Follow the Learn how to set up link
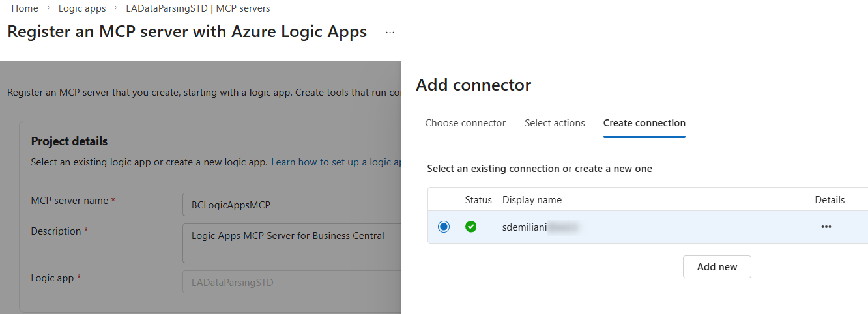Viewport: 868px width, 314px height. click(x=335, y=162)
